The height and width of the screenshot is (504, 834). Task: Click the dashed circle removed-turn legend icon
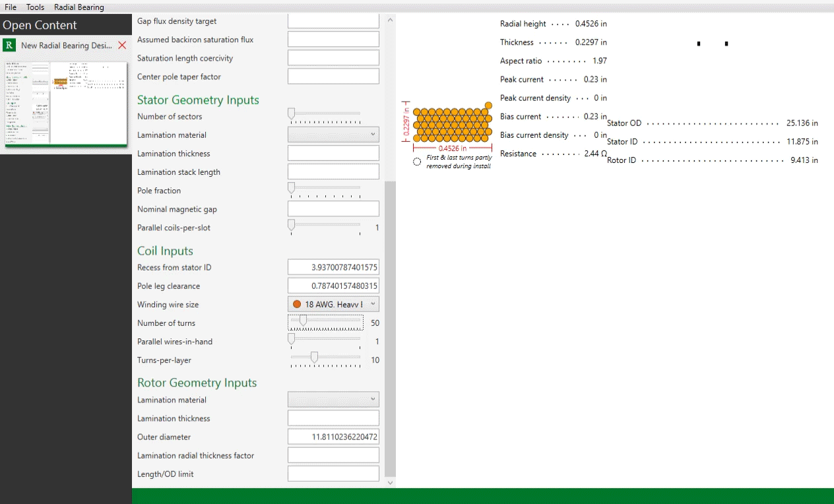point(417,162)
